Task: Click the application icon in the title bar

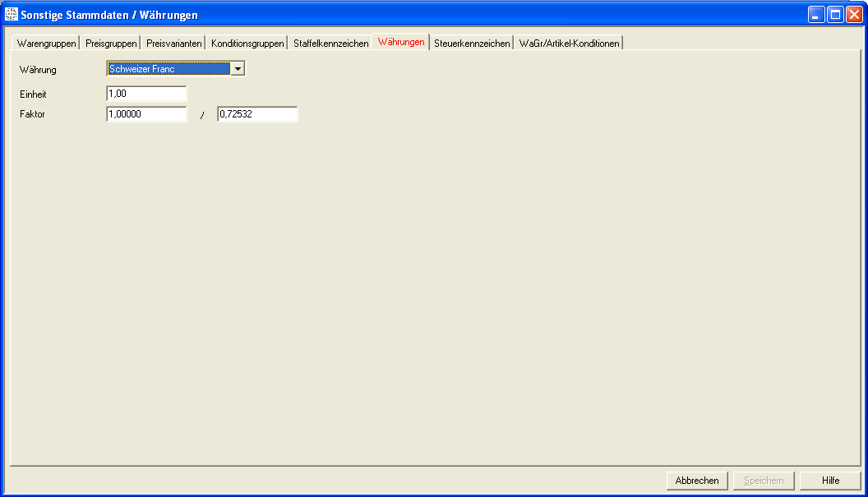Action: (11, 15)
